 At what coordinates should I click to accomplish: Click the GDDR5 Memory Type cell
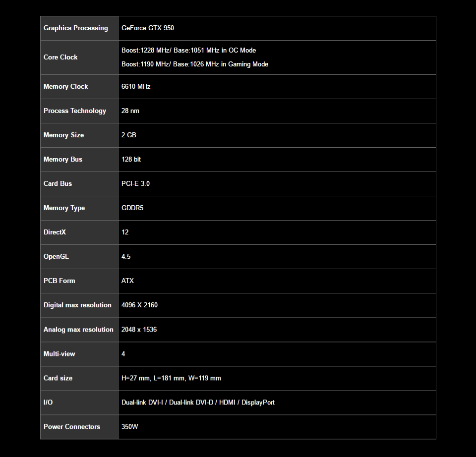(132, 208)
